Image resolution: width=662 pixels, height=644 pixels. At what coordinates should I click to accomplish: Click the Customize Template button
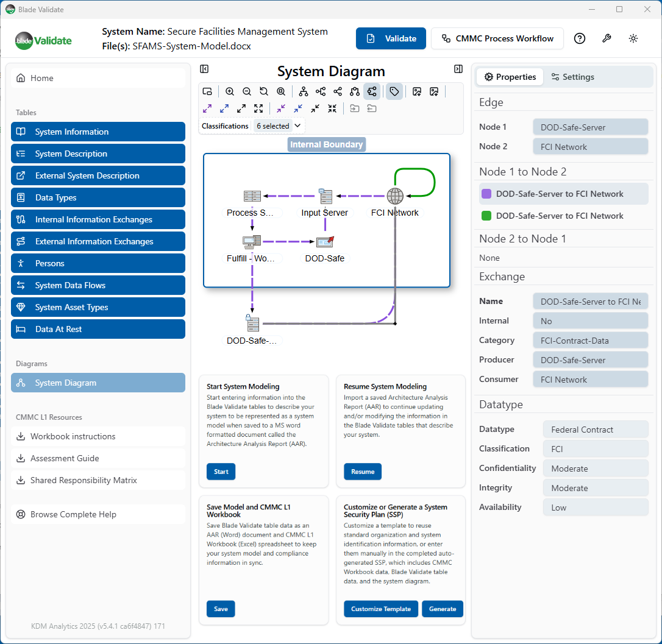(x=381, y=609)
